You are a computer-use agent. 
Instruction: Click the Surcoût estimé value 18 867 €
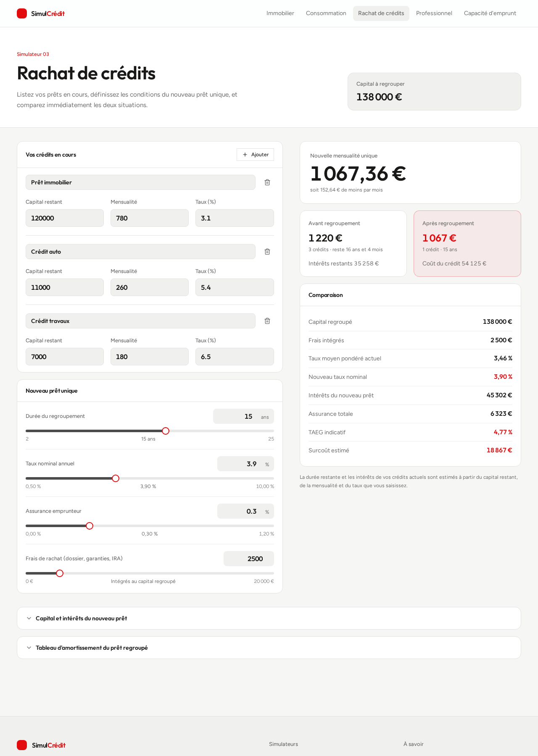point(499,450)
